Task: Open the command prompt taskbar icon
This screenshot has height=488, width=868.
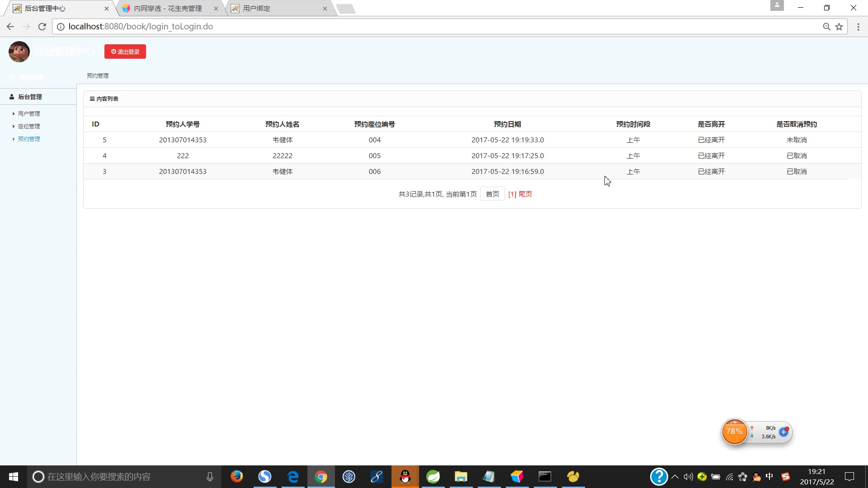Action: click(x=545, y=477)
